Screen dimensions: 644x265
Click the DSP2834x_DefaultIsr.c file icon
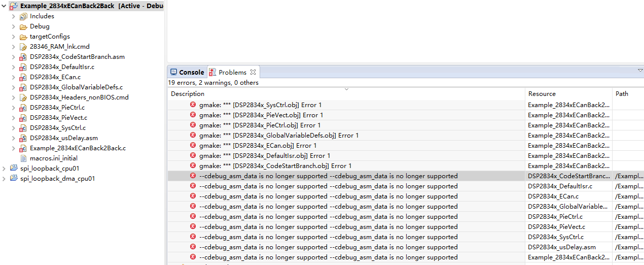coord(23,67)
